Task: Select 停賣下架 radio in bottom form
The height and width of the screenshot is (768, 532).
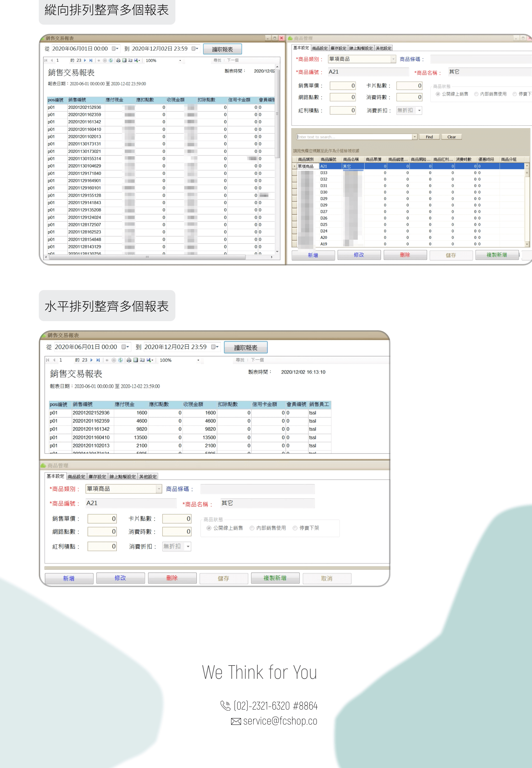Action: click(x=295, y=528)
